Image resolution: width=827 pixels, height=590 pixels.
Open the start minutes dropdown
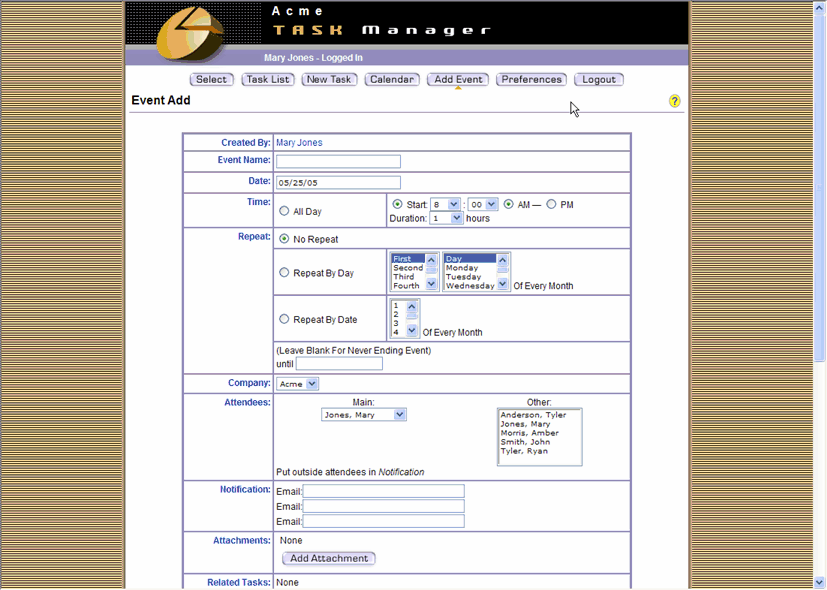point(483,205)
